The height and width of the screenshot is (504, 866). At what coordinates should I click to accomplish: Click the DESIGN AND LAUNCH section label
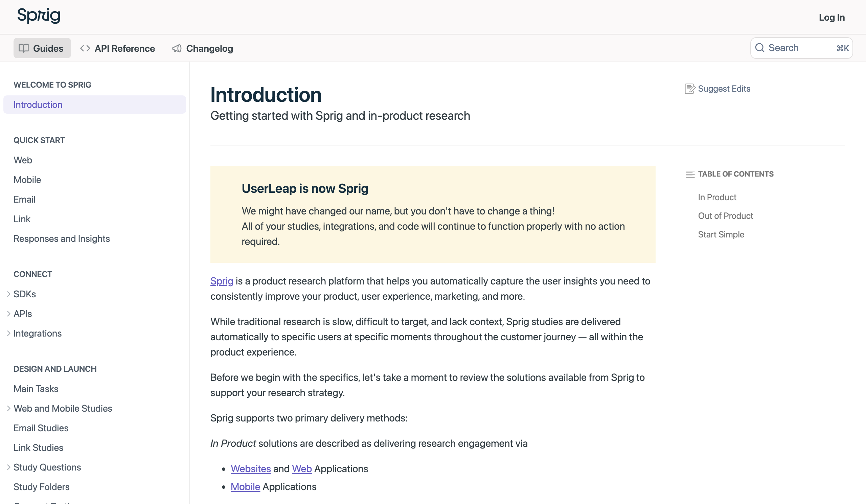[x=55, y=369]
